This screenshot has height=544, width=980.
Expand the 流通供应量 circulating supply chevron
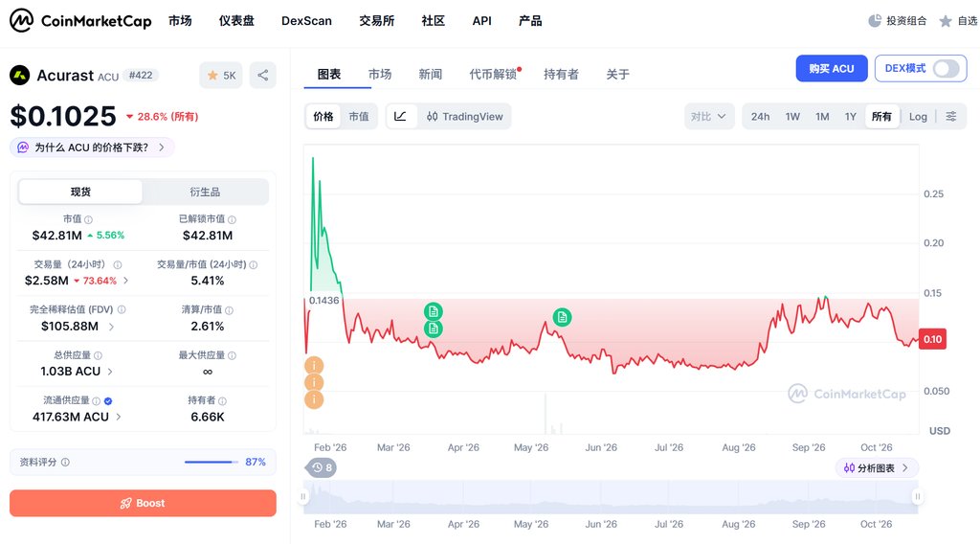[x=119, y=417]
